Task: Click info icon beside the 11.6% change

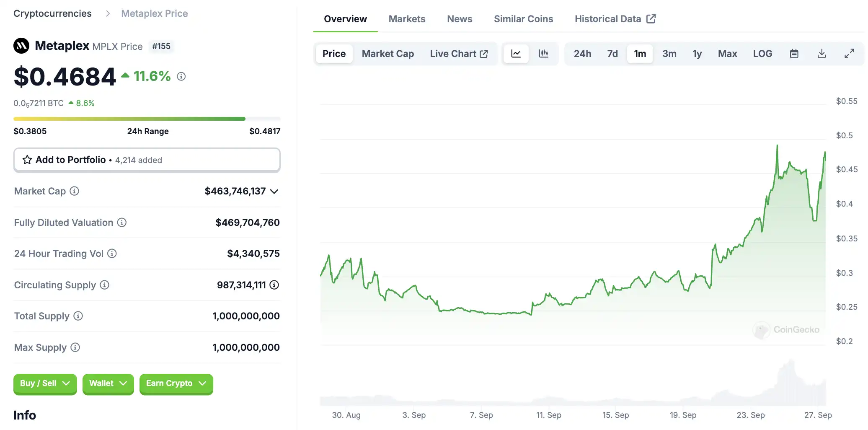Action: [181, 76]
